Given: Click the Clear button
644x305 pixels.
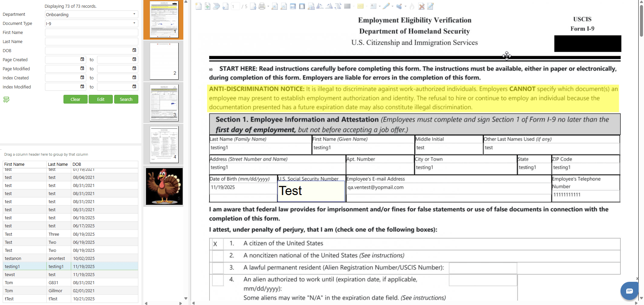Looking at the screenshot, I should coord(76,99).
